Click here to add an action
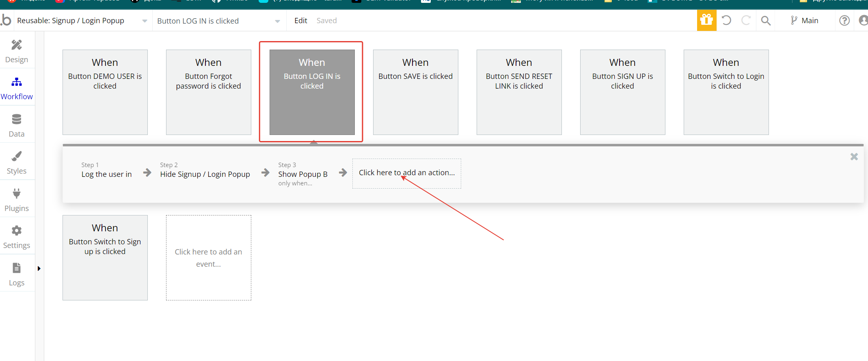The height and width of the screenshot is (361, 868). pyautogui.click(x=406, y=173)
